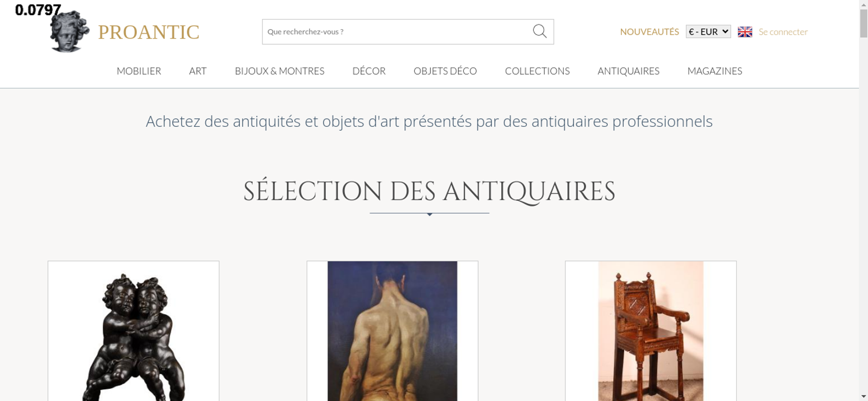This screenshot has width=868, height=401.
Task: Open the carved wooden armchair thumbnail
Action: pos(651,331)
